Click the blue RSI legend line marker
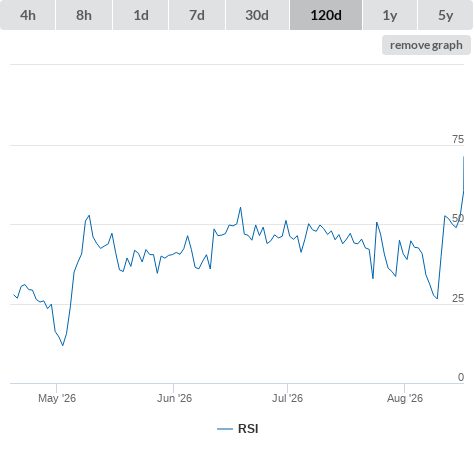This screenshot has height=455, width=474. [225, 429]
